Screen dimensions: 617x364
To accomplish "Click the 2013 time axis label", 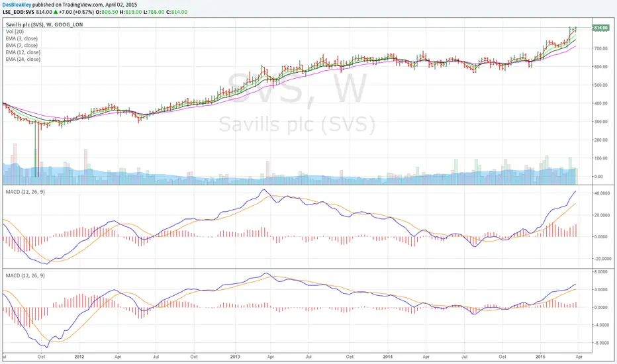I will pyautogui.click(x=235, y=357).
